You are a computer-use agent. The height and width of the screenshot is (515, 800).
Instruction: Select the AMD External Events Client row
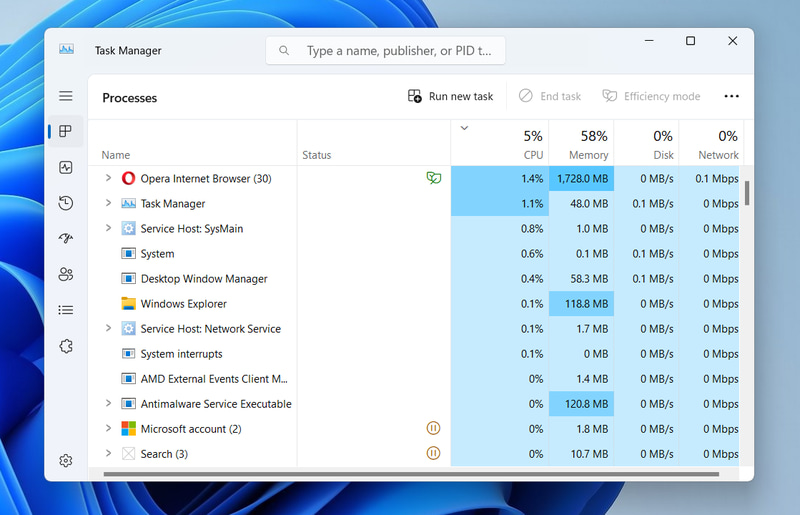point(414,379)
